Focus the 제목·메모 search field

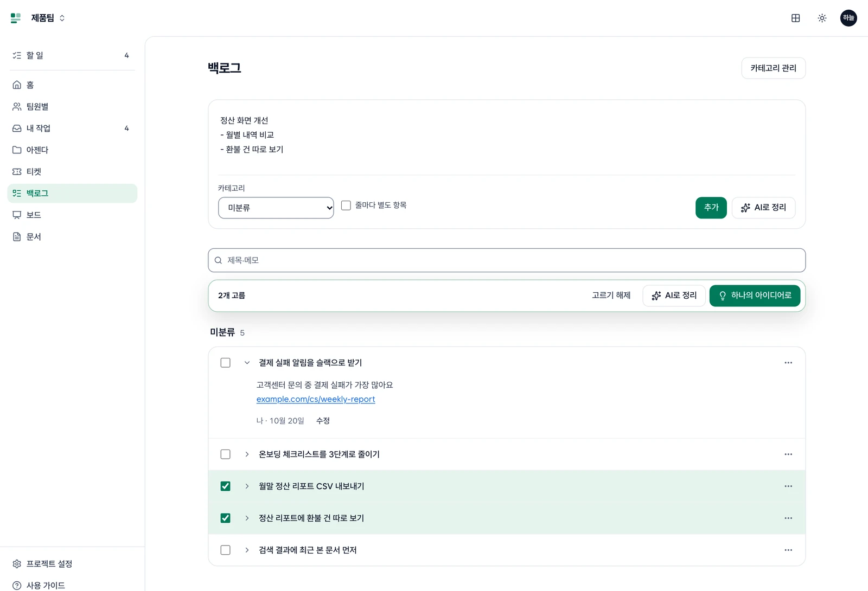(507, 260)
